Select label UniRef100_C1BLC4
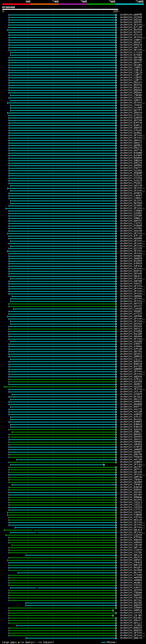The height and width of the screenshot is (644, 146). tap(131, 70)
